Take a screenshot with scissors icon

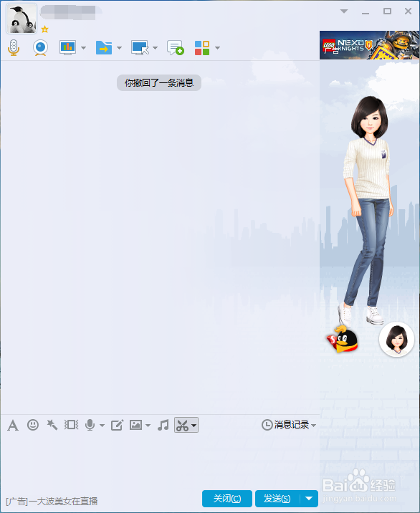coord(182,426)
